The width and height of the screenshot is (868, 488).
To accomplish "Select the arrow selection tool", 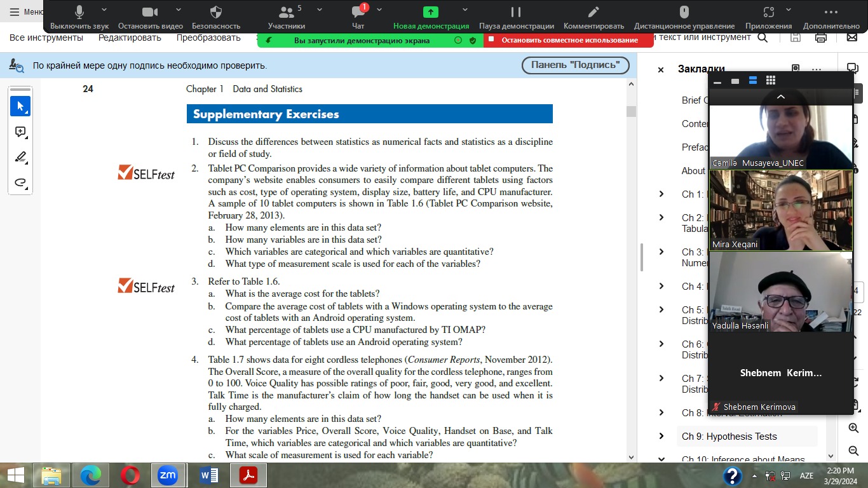I will (x=20, y=106).
